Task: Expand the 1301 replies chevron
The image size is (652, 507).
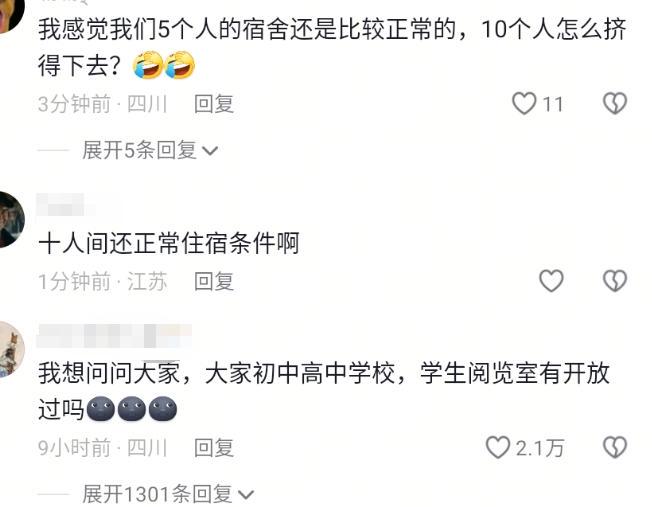Action: (x=246, y=495)
